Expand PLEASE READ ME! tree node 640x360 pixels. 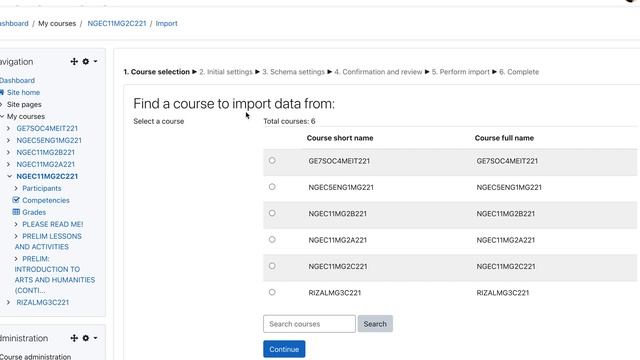[16, 224]
